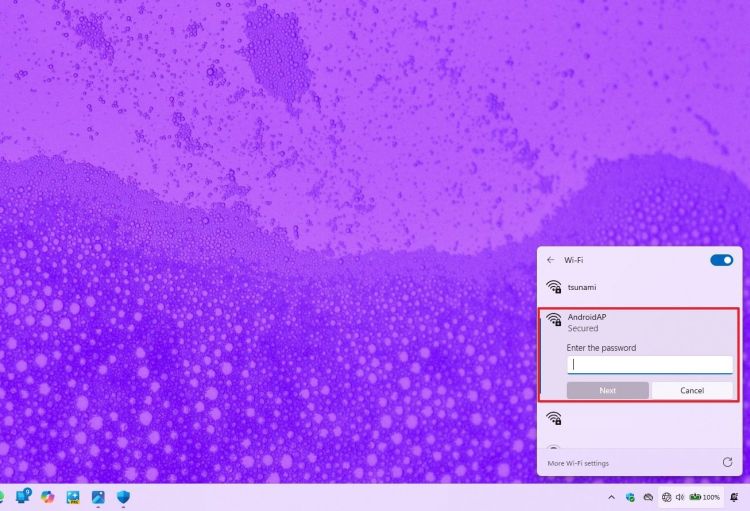Click the speaker volume icon in taskbar

click(x=680, y=497)
